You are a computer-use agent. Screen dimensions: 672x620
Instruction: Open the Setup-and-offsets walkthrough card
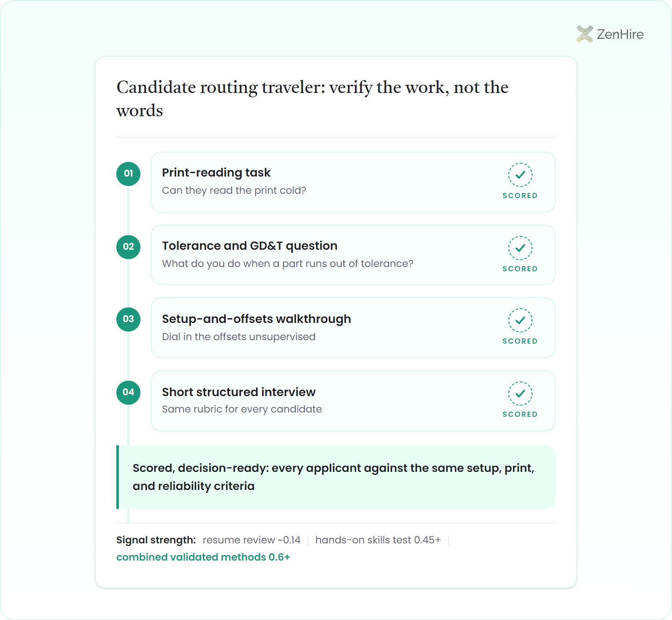coord(353,328)
